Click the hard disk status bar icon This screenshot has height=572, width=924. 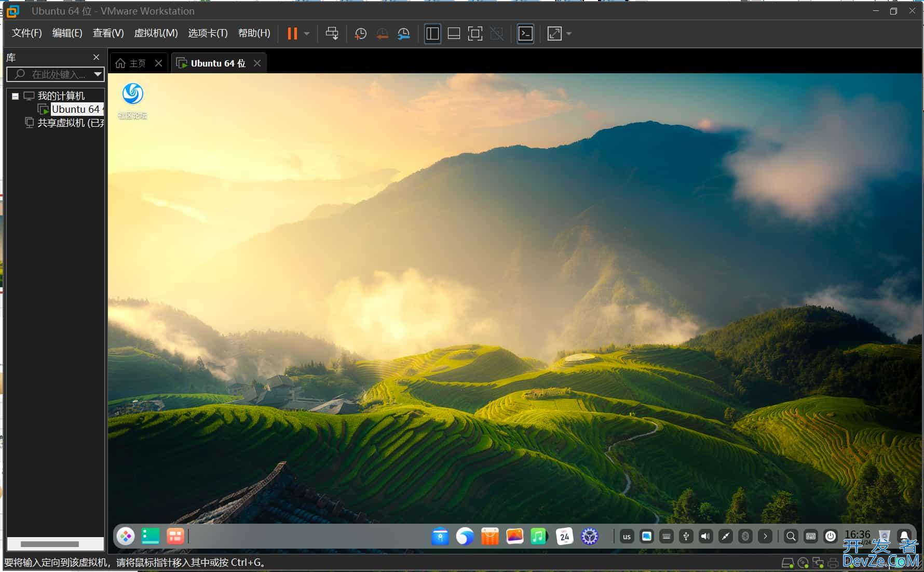(x=787, y=563)
